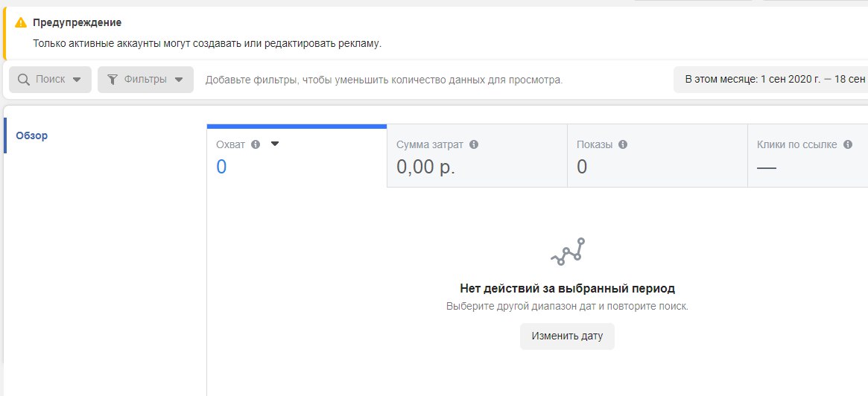
Task: Open the Поиск search dropdown
Action: tap(50, 80)
